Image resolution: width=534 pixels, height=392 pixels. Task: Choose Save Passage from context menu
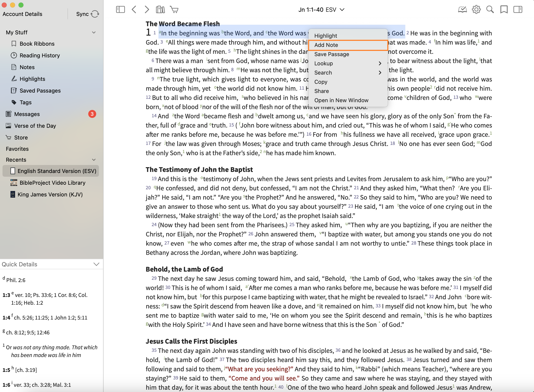(x=332, y=54)
